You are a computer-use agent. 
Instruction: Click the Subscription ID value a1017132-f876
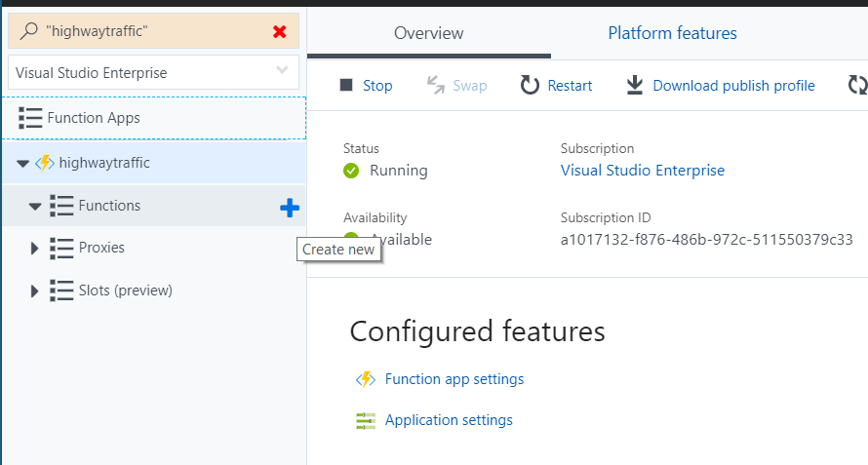click(707, 240)
